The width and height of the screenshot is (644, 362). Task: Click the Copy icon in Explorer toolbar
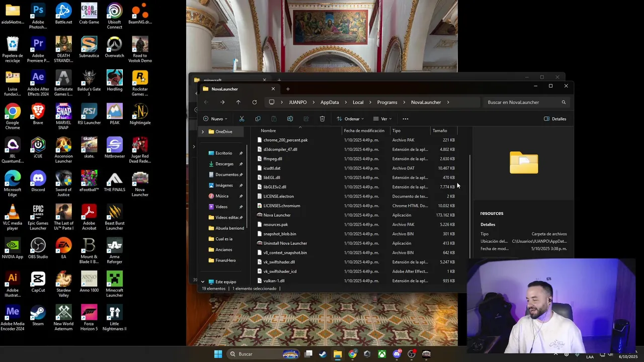point(258,119)
